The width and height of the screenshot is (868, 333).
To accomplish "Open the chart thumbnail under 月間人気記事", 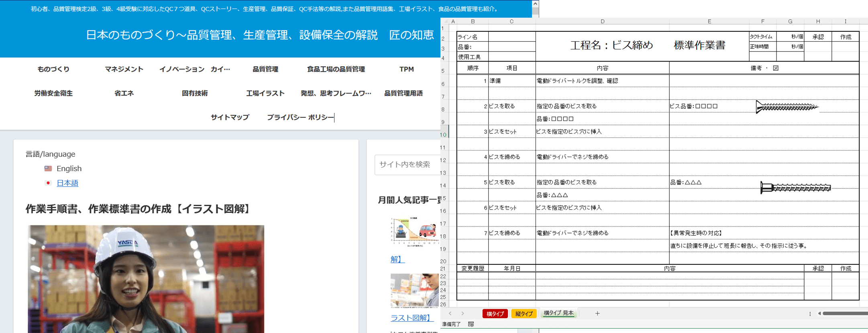I will 415,232.
